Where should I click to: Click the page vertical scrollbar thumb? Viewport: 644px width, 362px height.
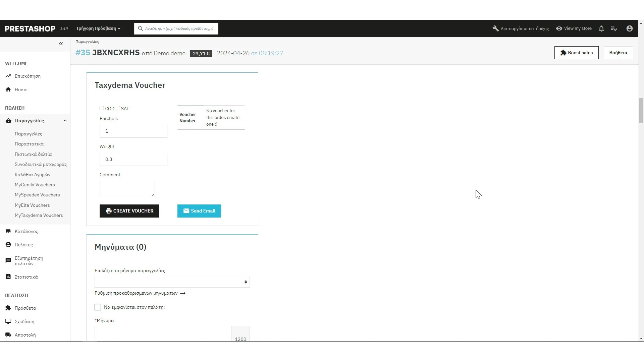point(641,111)
